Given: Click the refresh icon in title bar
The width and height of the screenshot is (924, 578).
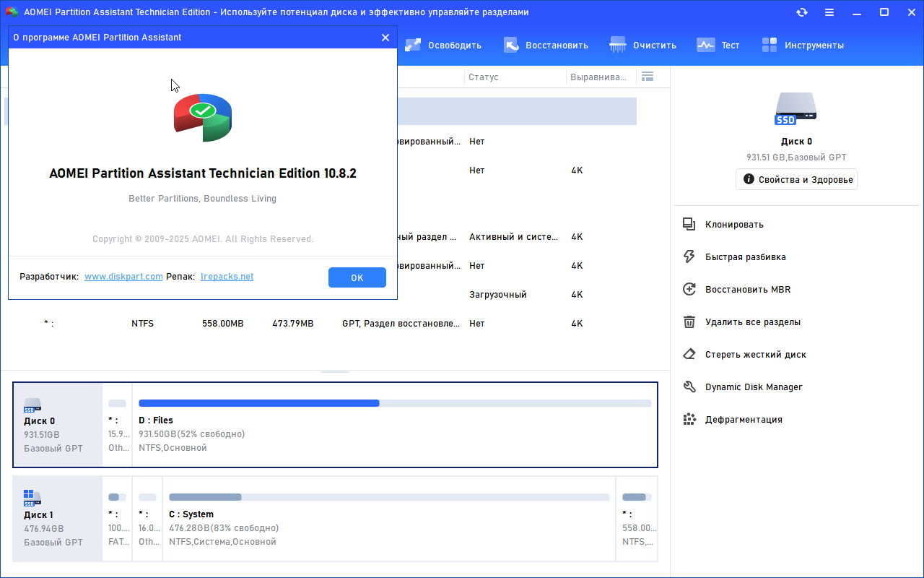Looking at the screenshot, I should [x=802, y=12].
